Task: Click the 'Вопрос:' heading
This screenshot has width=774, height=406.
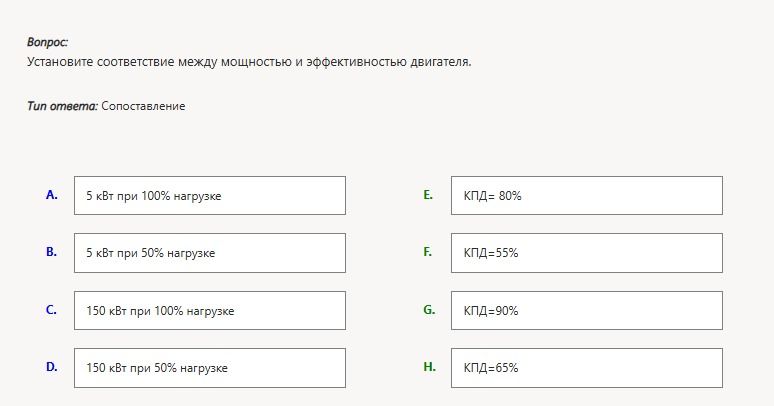Action: coord(47,42)
